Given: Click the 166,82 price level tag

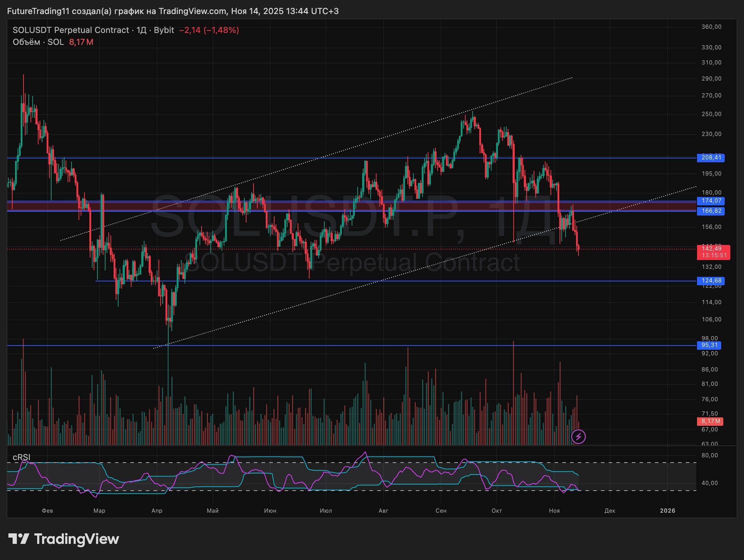Looking at the screenshot, I should pyautogui.click(x=711, y=211).
